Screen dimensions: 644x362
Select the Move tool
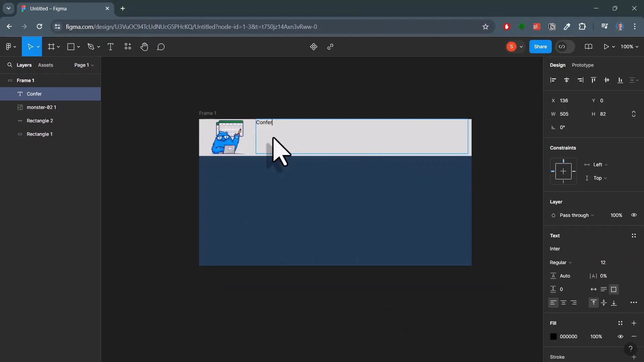(x=31, y=47)
